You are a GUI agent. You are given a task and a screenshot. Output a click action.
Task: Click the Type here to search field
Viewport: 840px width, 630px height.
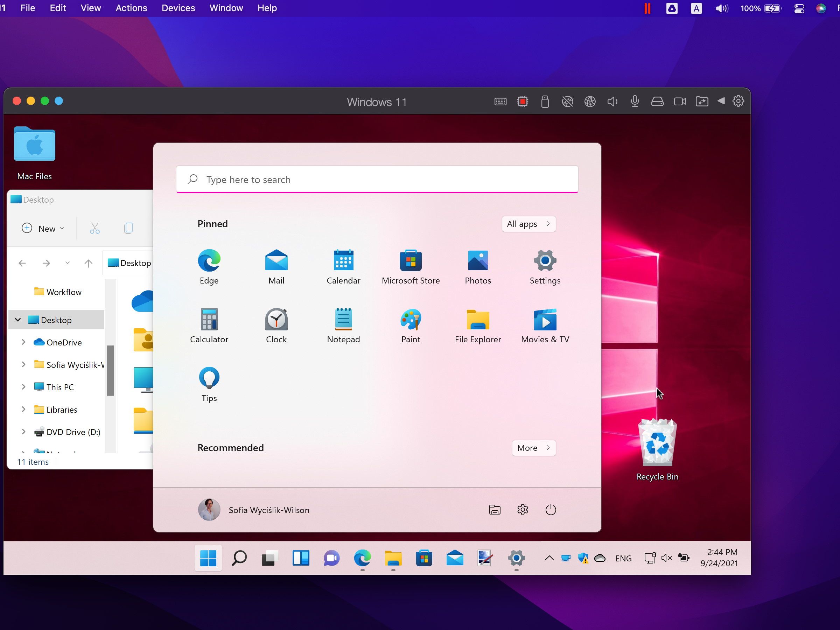[x=377, y=180]
